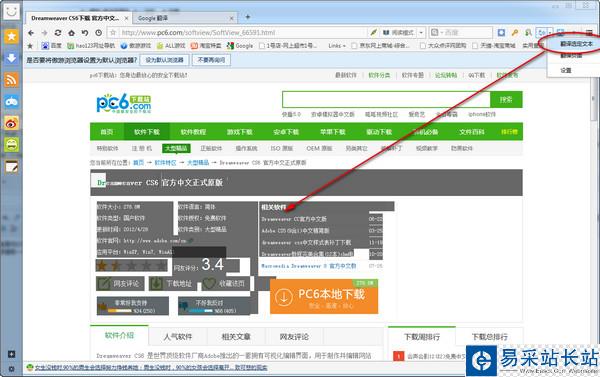Close the Dreamweaver CS6 tab

pyautogui.click(x=126, y=18)
